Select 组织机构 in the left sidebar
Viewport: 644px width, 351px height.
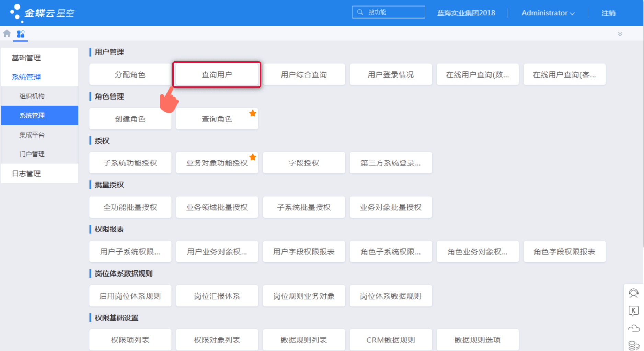pyautogui.click(x=32, y=96)
